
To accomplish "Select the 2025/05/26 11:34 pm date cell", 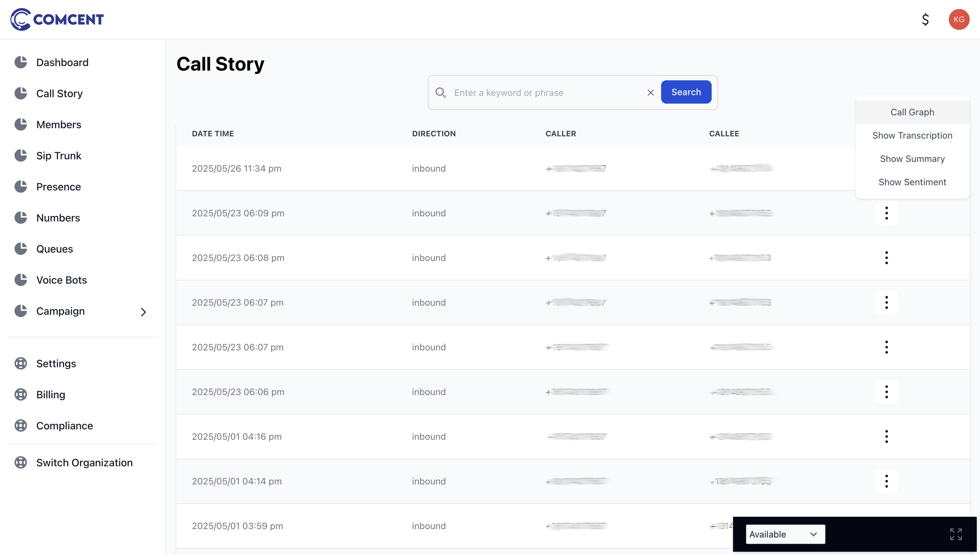I will click(237, 168).
